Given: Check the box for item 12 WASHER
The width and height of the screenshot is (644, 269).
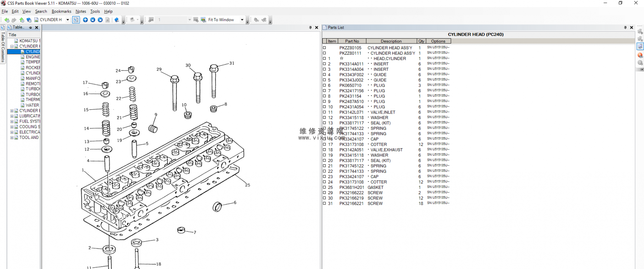Looking at the screenshot, I should tap(325, 117).
